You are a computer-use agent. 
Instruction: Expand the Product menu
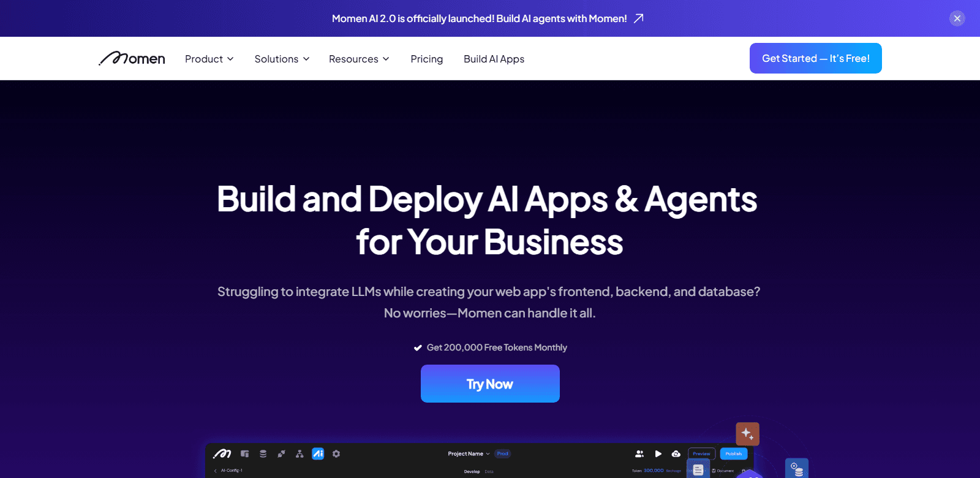tap(209, 59)
